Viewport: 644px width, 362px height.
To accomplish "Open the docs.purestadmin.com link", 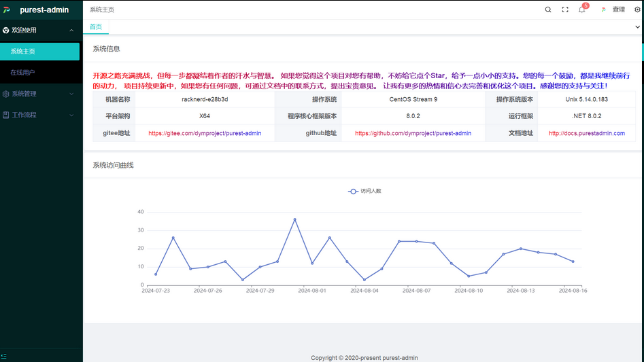I will point(586,134).
